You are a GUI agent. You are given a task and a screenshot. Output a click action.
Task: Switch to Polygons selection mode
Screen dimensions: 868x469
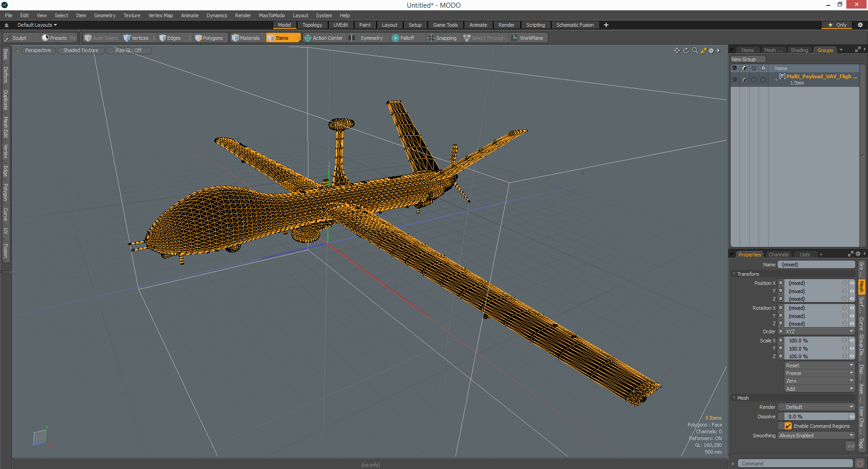click(x=211, y=38)
